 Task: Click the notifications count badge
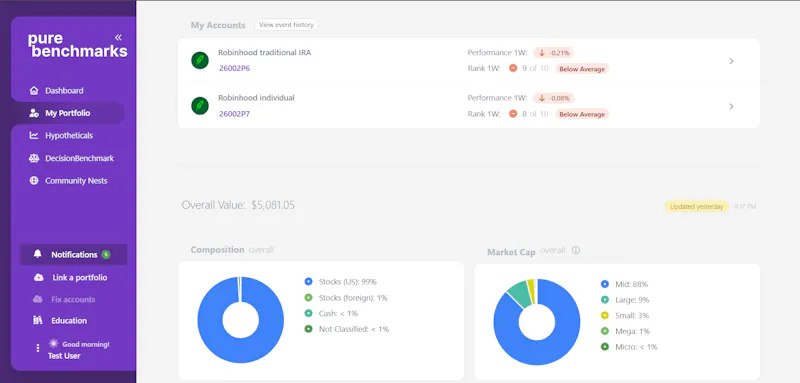coord(106,254)
